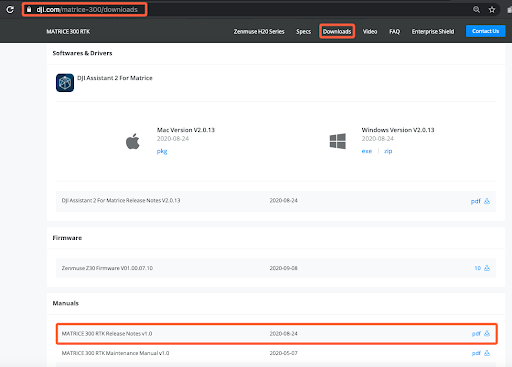Image resolution: width=512 pixels, height=367 pixels.
Task: Open the Downloads navigation tab
Action: point(337,31)
